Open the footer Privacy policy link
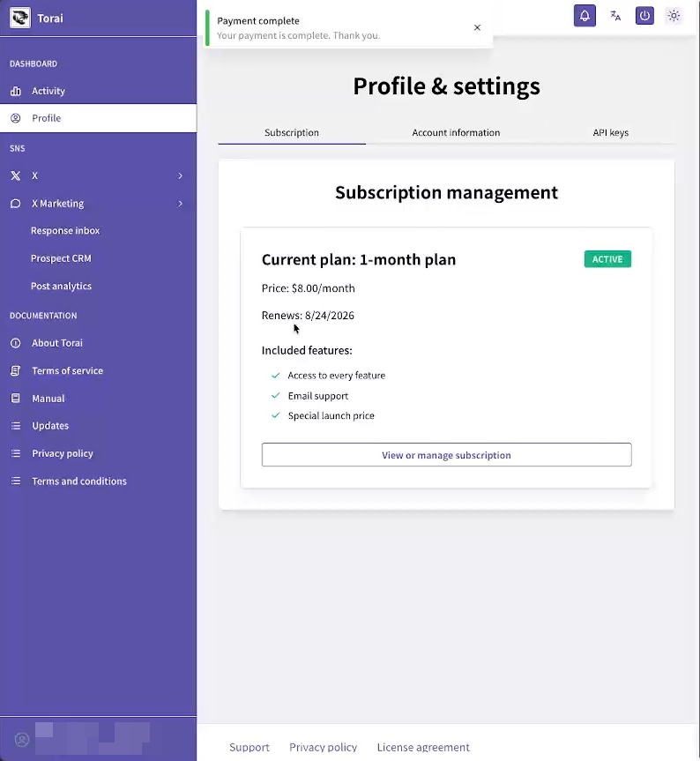 point(323,747)
